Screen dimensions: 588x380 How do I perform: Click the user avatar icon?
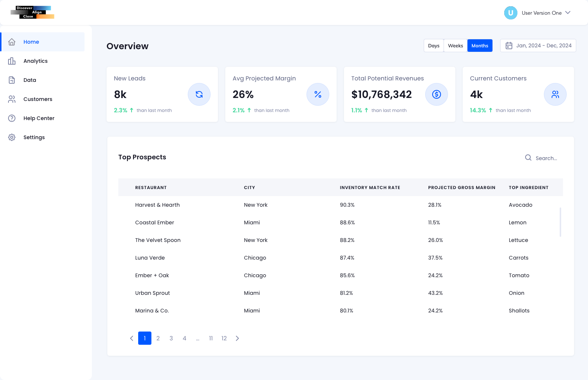(510, 13)
